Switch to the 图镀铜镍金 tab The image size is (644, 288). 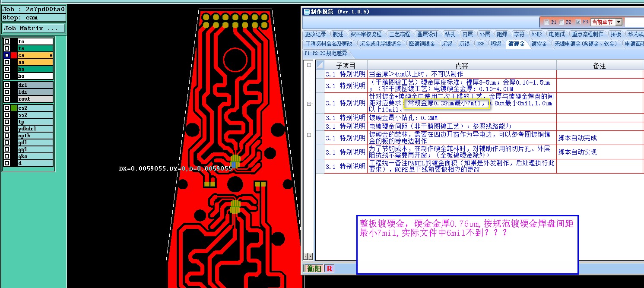pos(422,44)
